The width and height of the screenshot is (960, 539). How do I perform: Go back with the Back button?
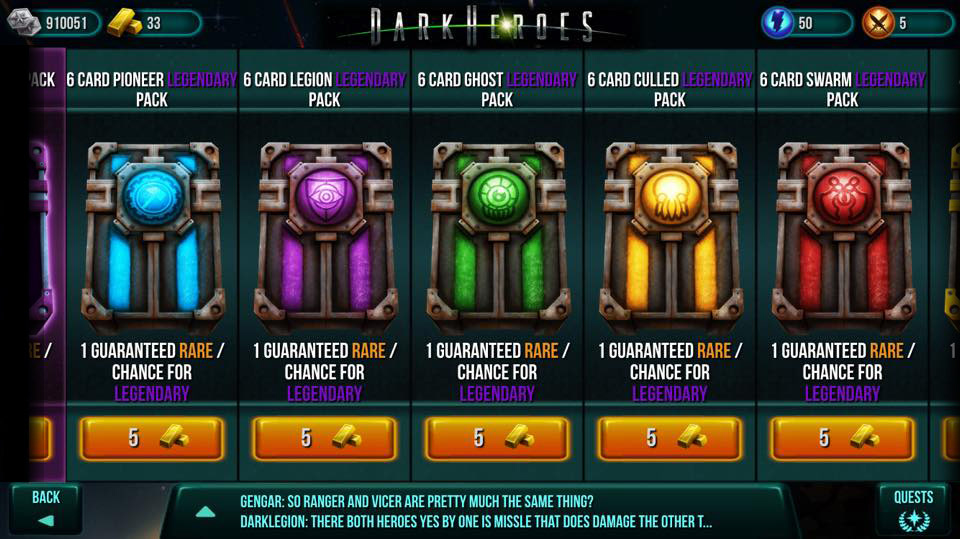pyautogui.click(x=45, y=508)
